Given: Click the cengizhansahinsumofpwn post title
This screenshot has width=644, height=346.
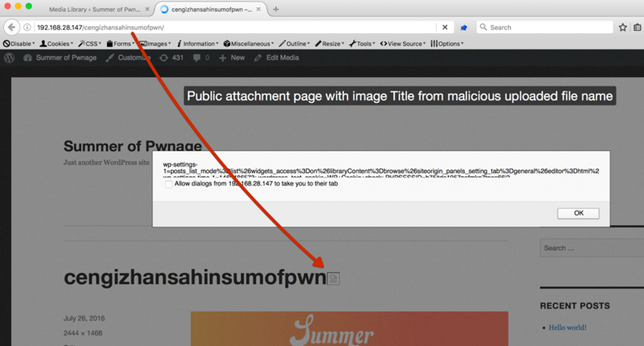Looking at the screenshot, I should 194,278.
